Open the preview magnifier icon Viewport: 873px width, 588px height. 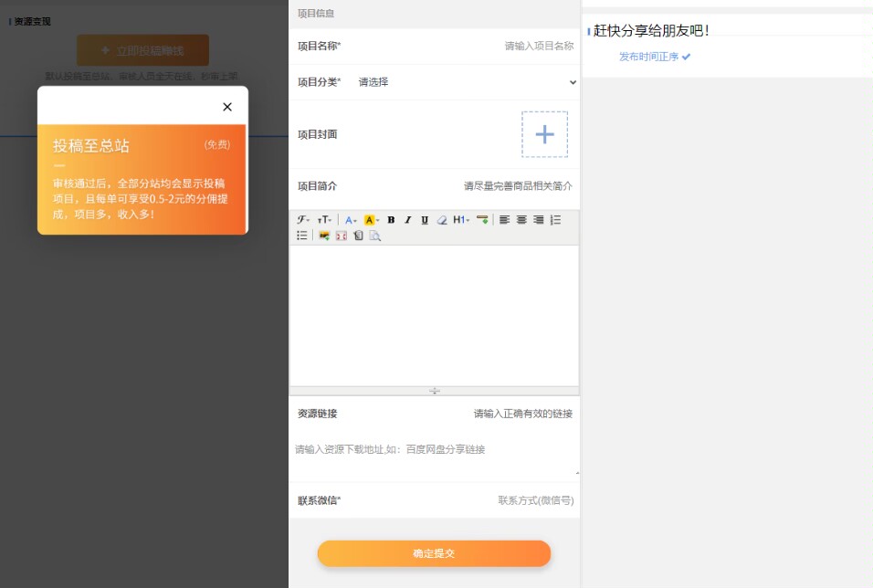[x=374, y=235]
